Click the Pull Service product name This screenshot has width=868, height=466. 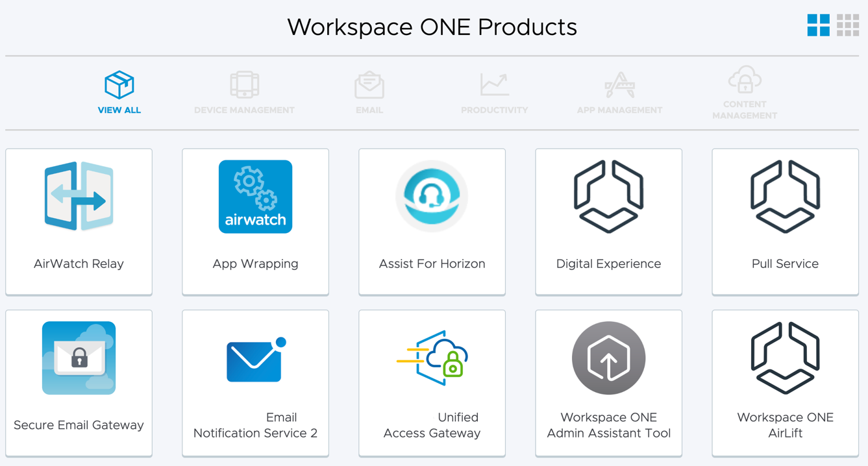[x=785, y=264]
